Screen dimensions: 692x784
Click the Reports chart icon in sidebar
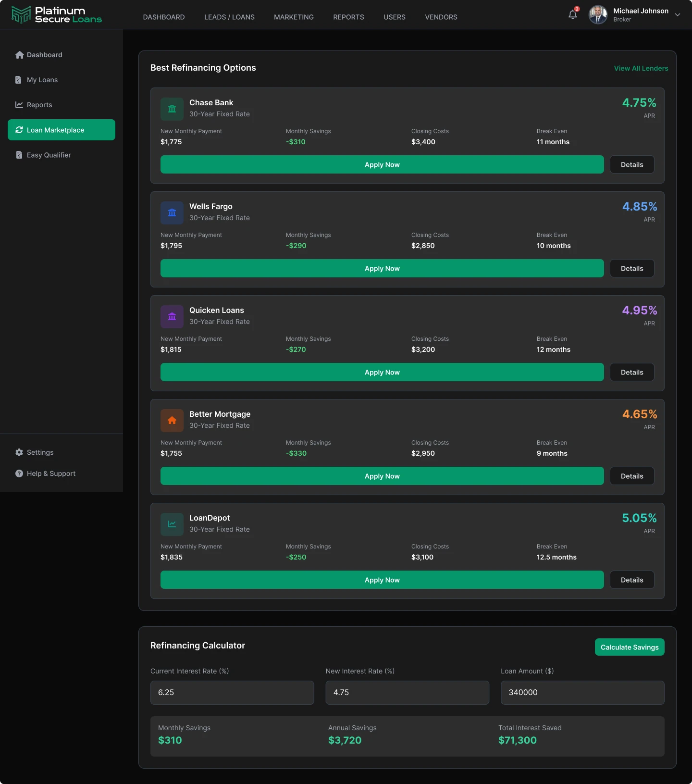[x=19, y=105]
